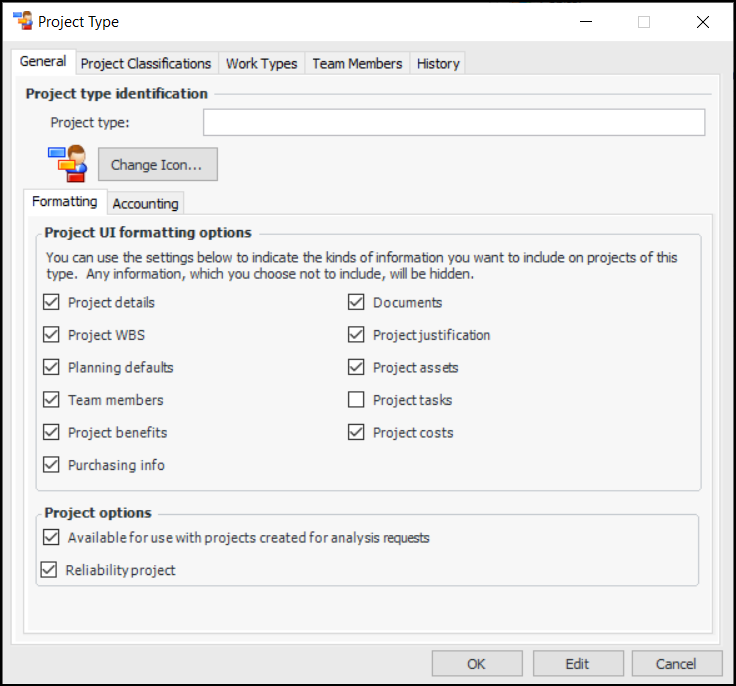The image size is (736, 686).
Task: Click the project type people icon
Action: (67, 164)
